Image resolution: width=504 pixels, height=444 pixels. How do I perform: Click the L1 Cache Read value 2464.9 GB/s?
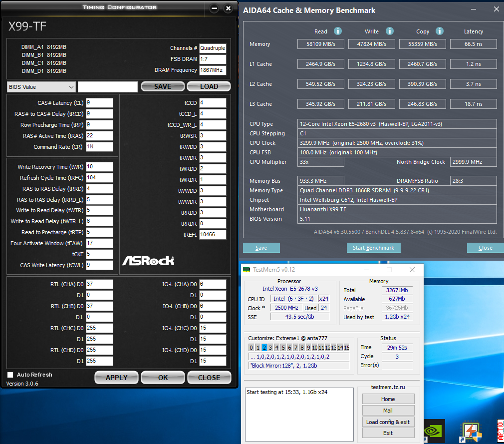pyautogui.click(x=320, y=64)
